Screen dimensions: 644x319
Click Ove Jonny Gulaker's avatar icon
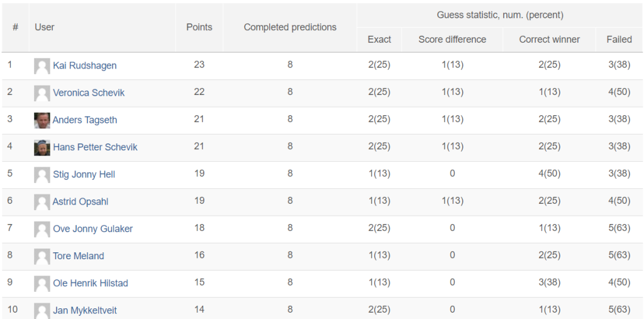click(x=42, y=229)
